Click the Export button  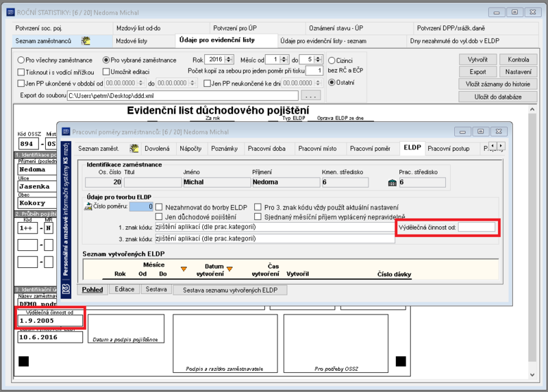(x=477, y=72)
